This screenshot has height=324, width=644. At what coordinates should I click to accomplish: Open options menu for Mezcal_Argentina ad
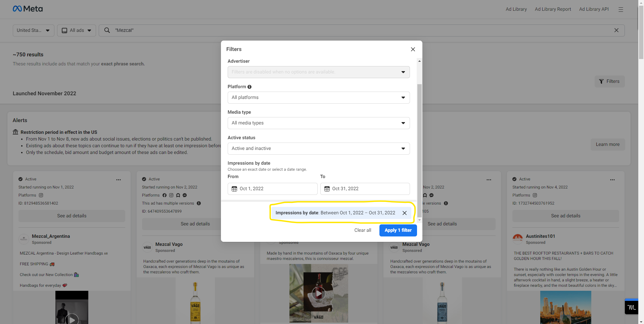119,180
